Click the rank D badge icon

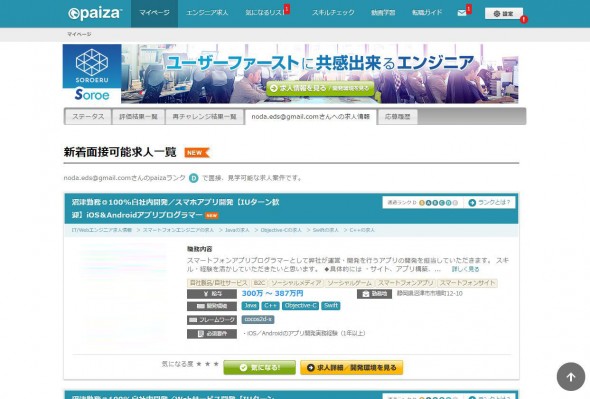tap(193, 178)
